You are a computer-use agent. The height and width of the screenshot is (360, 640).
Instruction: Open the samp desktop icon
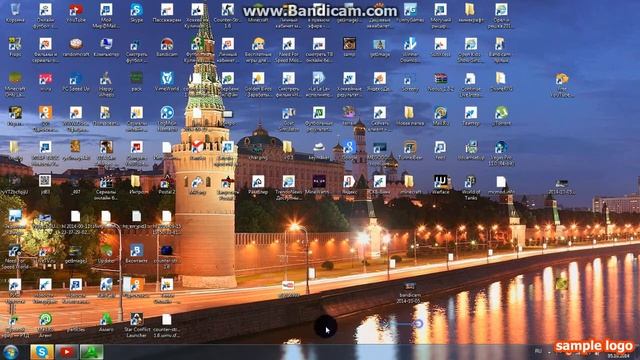(x=349, y=47)
